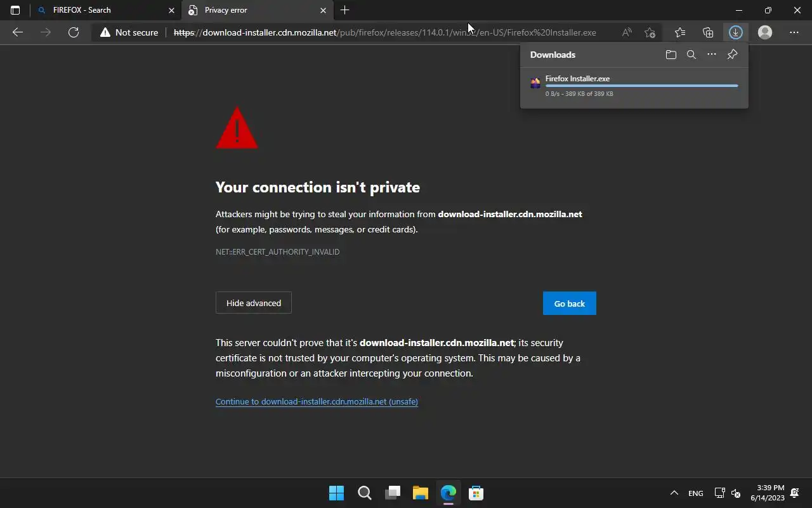The image size is (812, 508).
Task: Open the clock and date flyout
Action: click(x=768, y=493)
